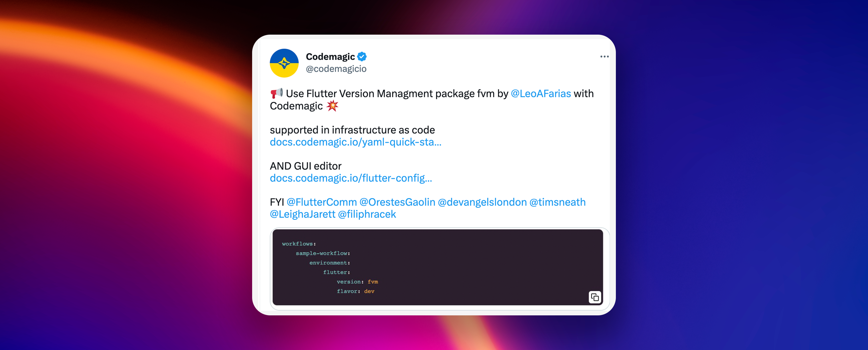
Task: Click the 'flavor: dev' line in code
Action: pyautogui.click(x=355, y=291)
